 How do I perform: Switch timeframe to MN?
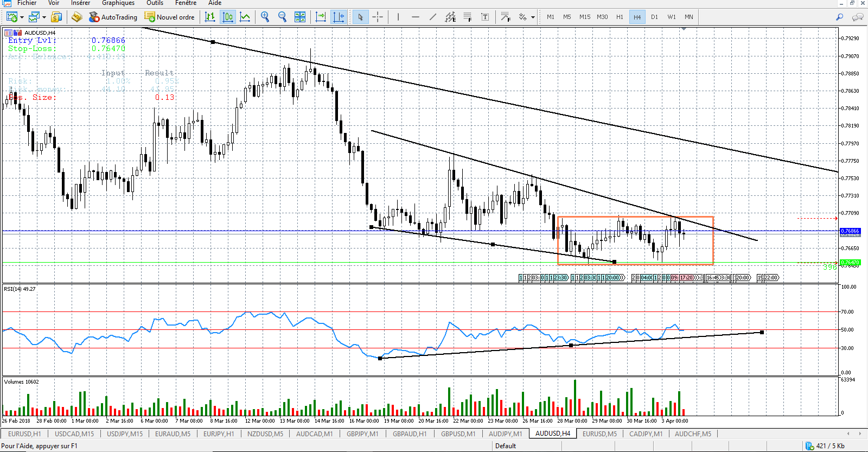coord(689,17)
